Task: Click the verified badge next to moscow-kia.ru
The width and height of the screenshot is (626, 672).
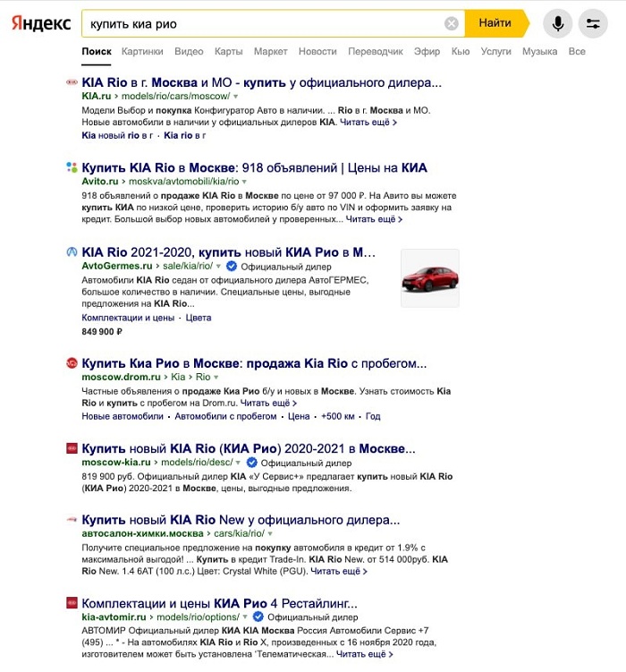Action: [252, 463]
